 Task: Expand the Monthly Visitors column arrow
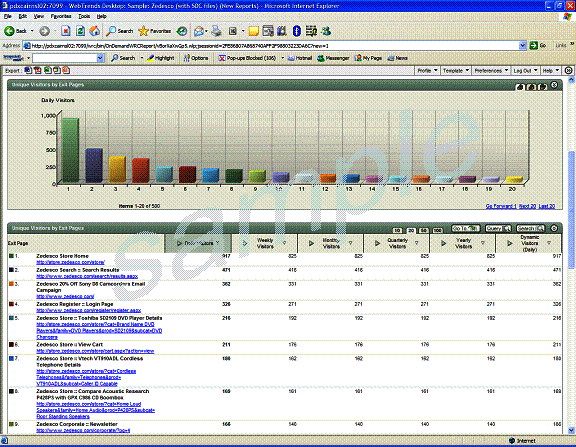pyautogui.click(x=311, y=243)
